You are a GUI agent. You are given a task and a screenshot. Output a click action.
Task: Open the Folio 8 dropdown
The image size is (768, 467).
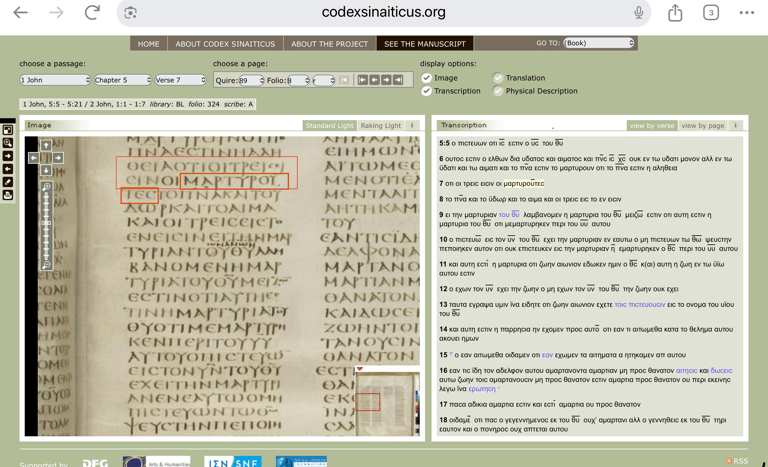[x=298, y=80]
